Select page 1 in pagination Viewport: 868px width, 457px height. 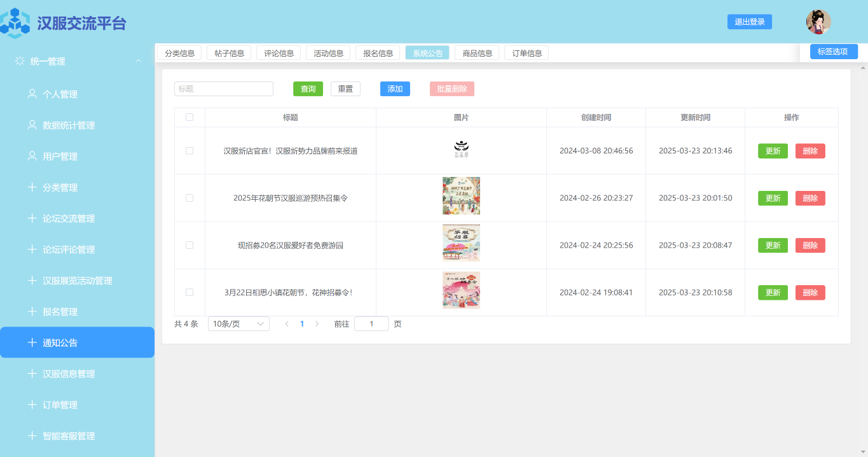(302, 324)
